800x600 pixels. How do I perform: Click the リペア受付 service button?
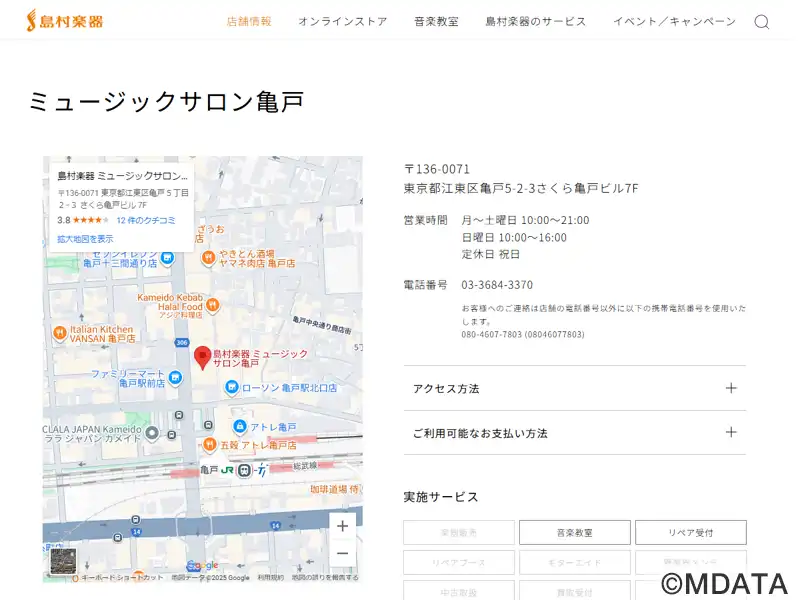690,533
